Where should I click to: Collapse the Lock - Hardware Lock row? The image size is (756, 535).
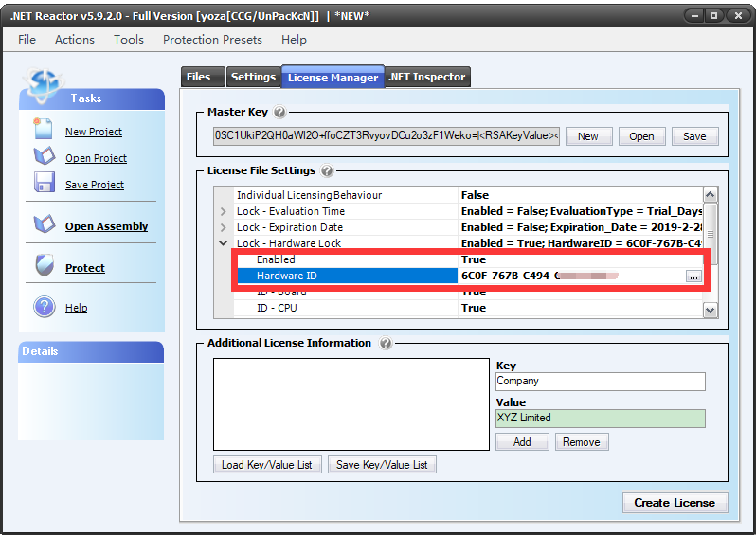[223, 243]
